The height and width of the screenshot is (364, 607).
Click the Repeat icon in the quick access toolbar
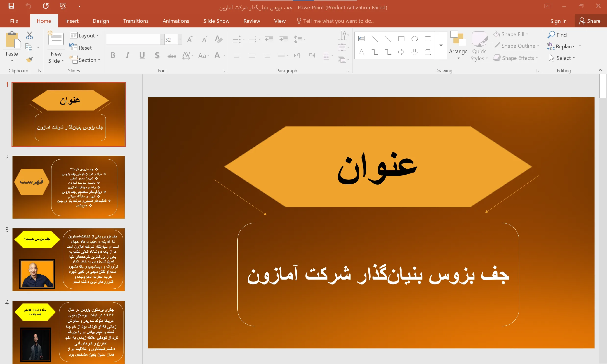pyautogui.click(x=46, y=6)
